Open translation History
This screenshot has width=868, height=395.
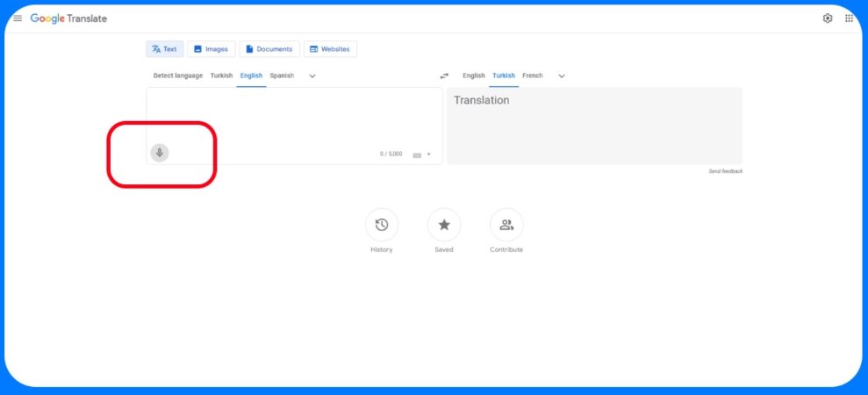click(x=382, y=225)
